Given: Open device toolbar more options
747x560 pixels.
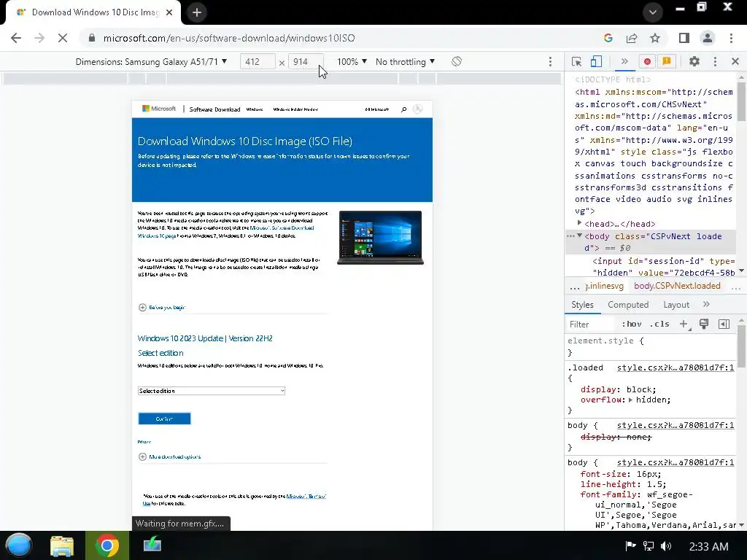Looking at the screenshot, I should (x=550, y=62).
